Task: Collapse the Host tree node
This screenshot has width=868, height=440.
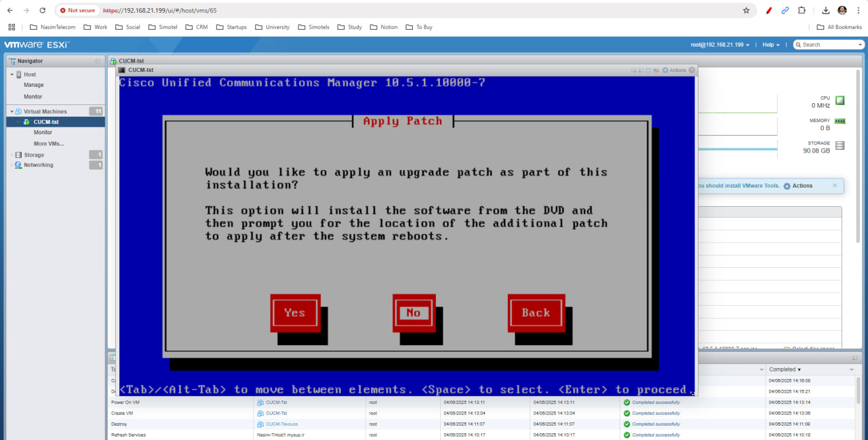Action: (x=12, y=75)
